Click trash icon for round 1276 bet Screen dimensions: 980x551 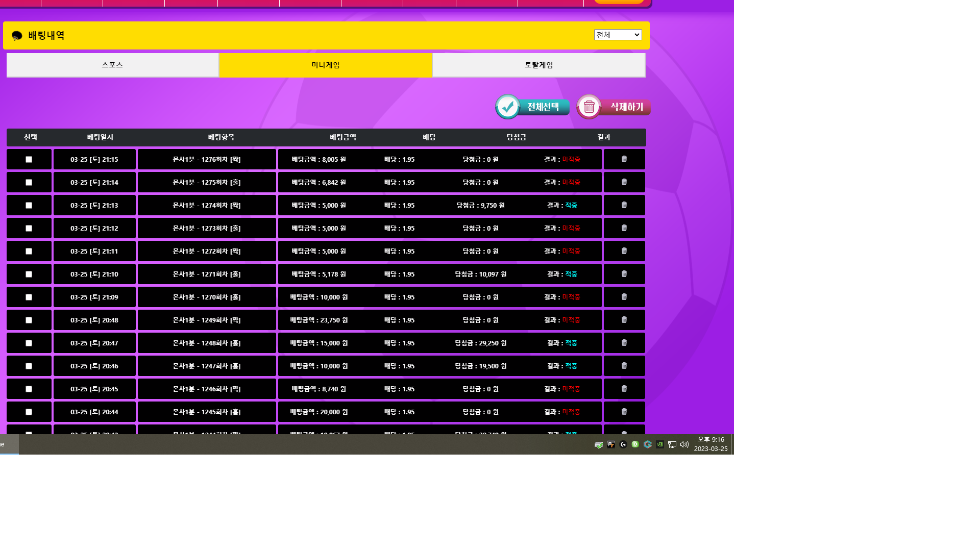point(624,159)
